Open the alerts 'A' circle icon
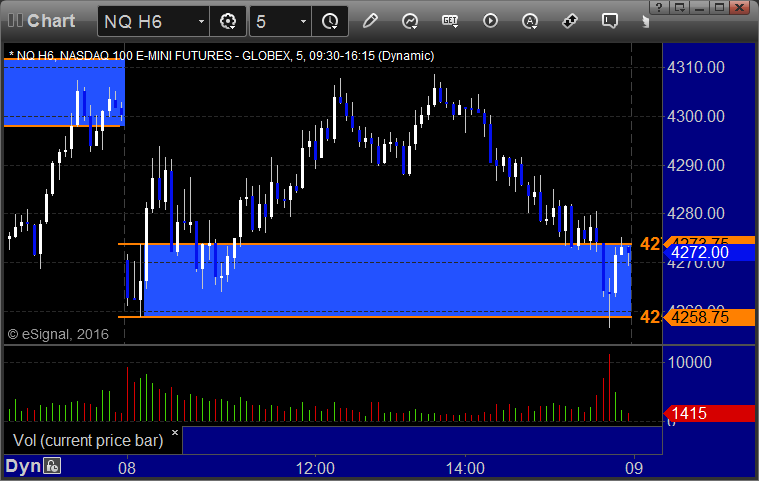Image resolution: width=759 pixels, height=481 pixels. 530,21
